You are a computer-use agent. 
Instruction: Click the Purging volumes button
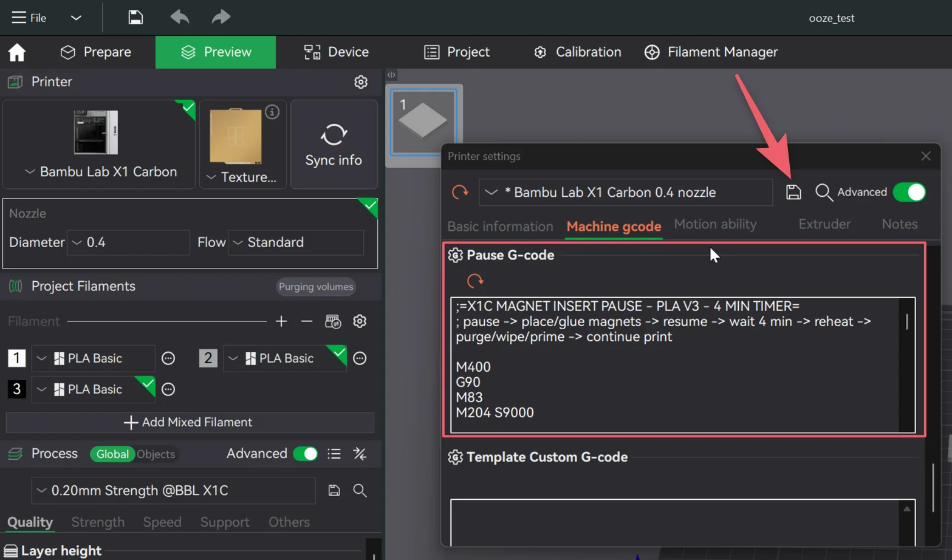click(x=316, y=287)
